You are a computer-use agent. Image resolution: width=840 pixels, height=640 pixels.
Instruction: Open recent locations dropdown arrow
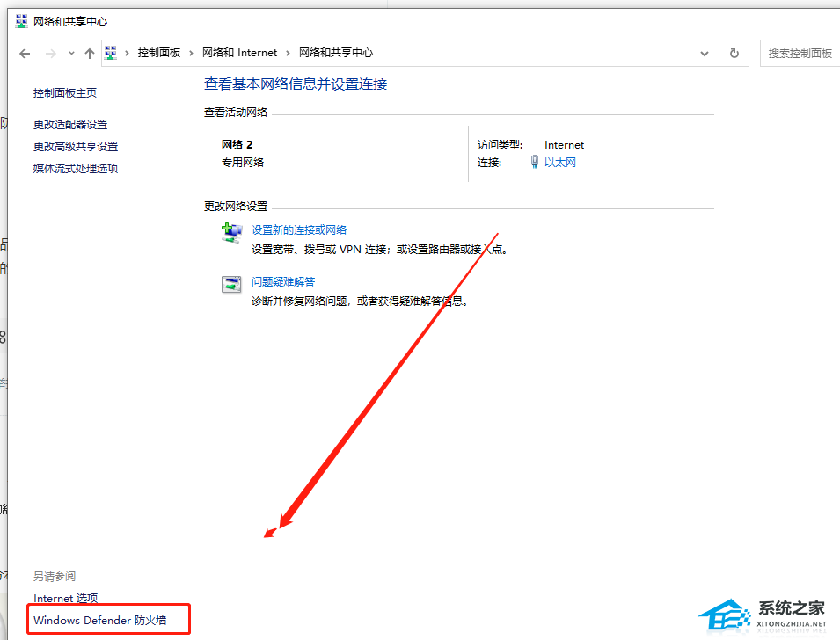click(72, 53)
